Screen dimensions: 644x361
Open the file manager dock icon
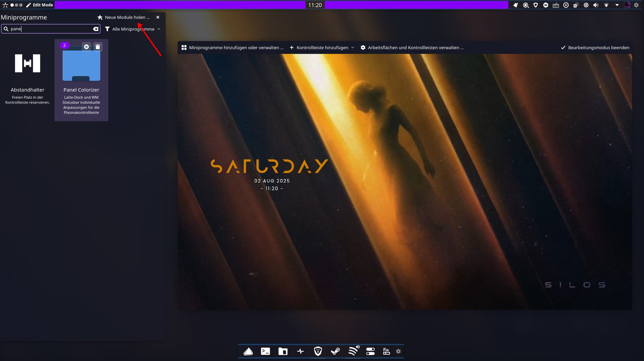(x=283, y=352)
